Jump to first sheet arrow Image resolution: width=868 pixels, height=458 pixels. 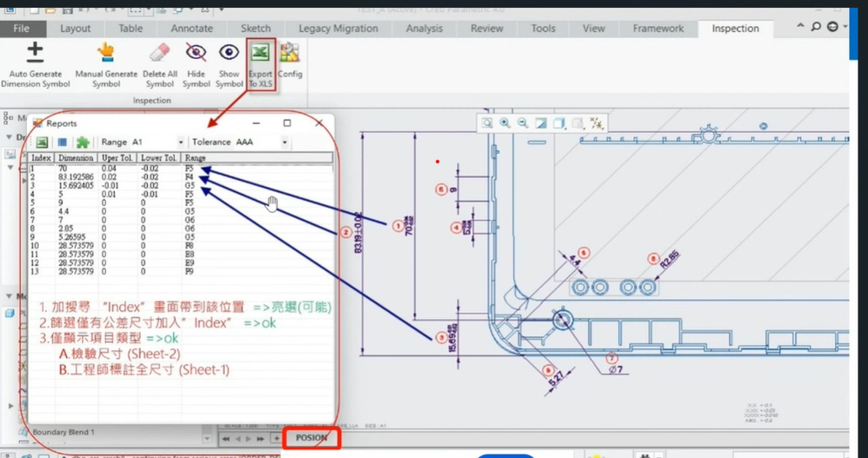(x=226, y=439)
